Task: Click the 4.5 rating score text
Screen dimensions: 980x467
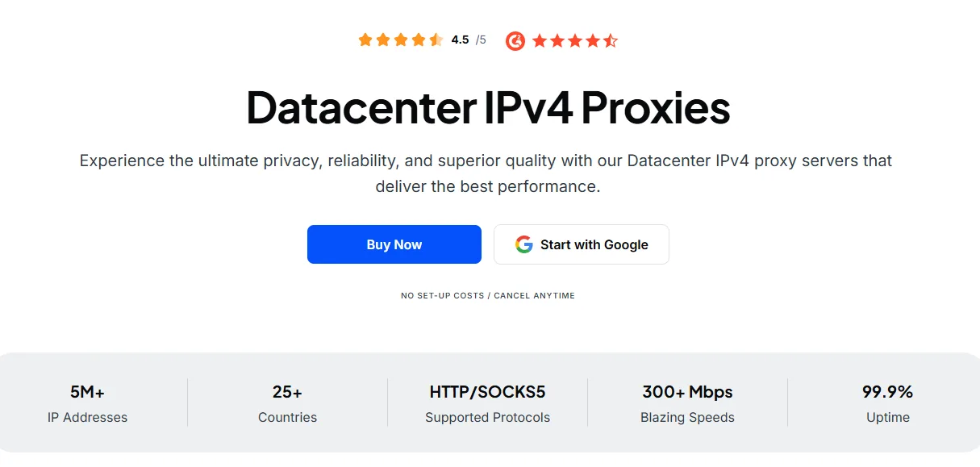Action: 461,40
